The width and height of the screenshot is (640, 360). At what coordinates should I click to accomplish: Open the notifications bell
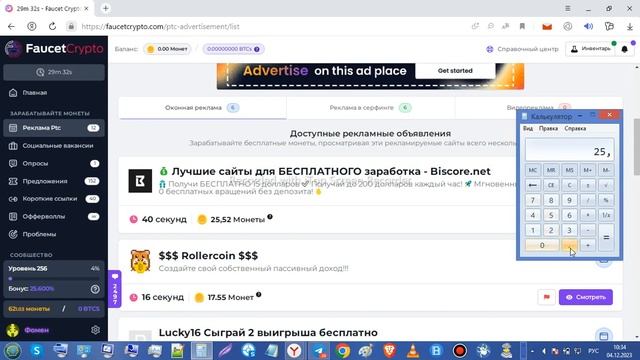624,49
